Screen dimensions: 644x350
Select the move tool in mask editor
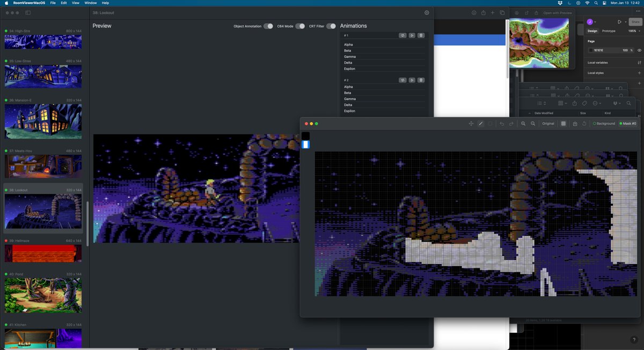tap(471, 124)
